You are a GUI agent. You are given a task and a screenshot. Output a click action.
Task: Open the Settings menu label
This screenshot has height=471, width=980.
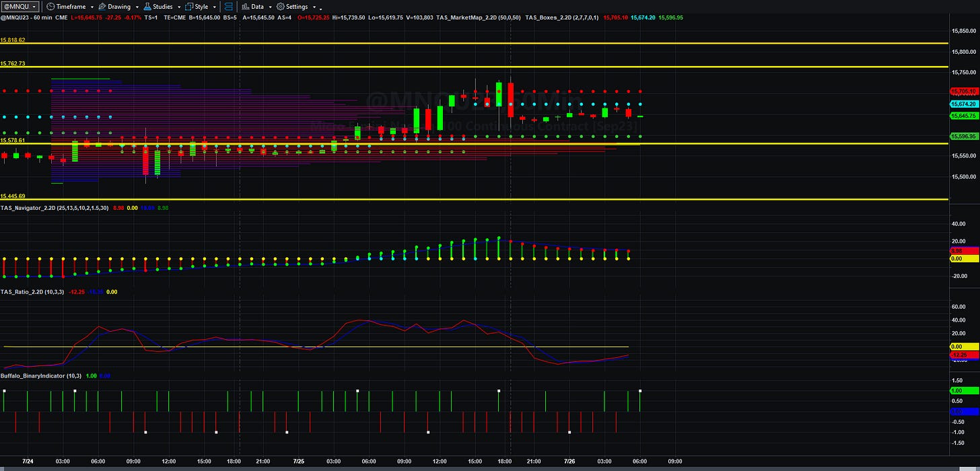point(297,7)
